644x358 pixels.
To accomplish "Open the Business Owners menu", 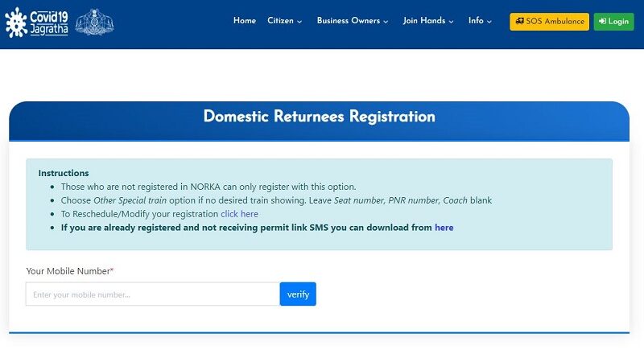I will (353, 21).
